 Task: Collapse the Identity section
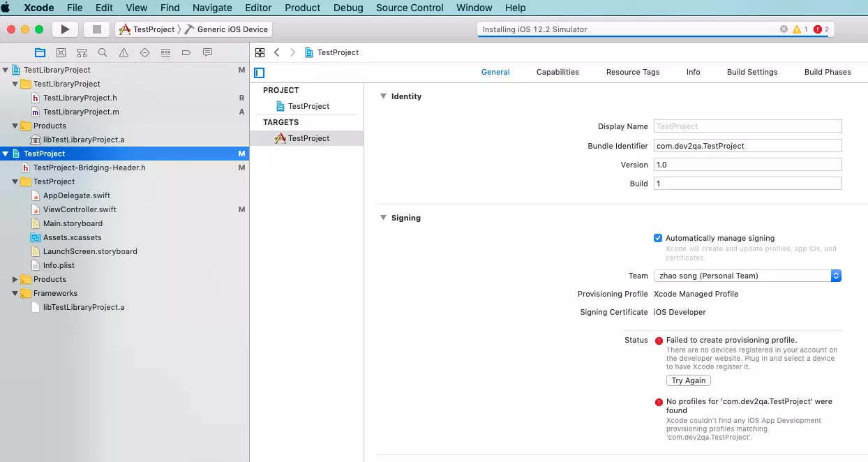click(x=383, y=96)
